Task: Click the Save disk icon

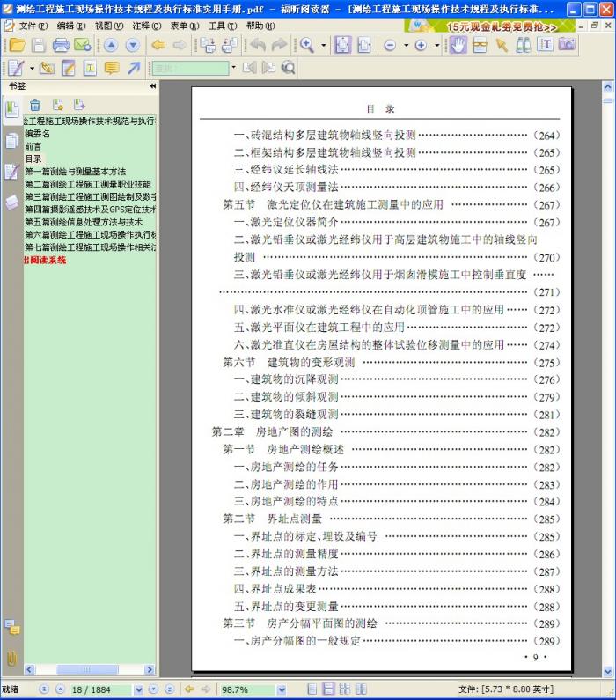Action: pyautogui.click(x=38, y=45)
